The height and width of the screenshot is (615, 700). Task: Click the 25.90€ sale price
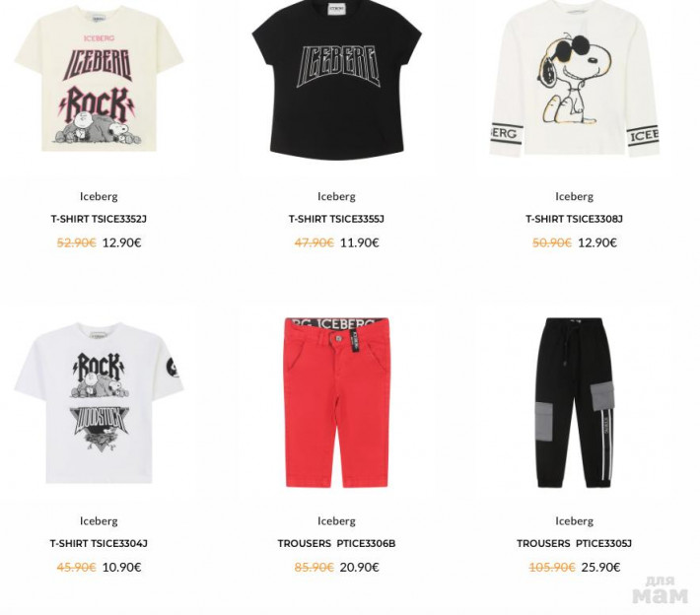[x=600, y=568]
